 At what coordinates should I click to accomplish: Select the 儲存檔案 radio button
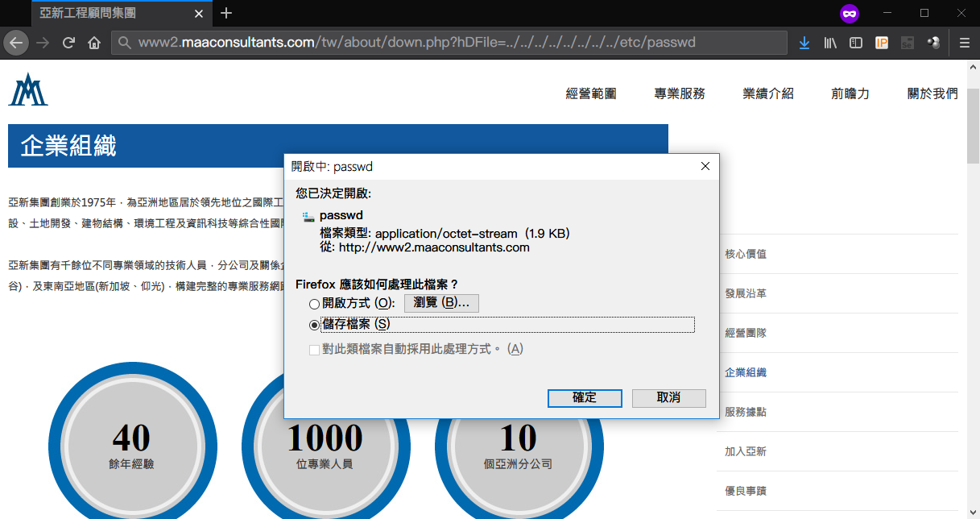coord(314,325)
